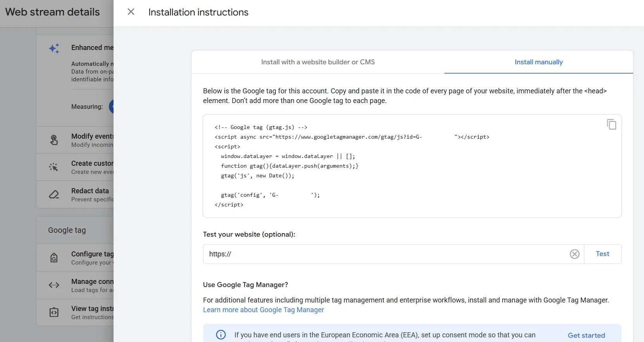Viewport: 644px width, 342px height.
Task: Clear the test website URL field
Action: [575, 254]
